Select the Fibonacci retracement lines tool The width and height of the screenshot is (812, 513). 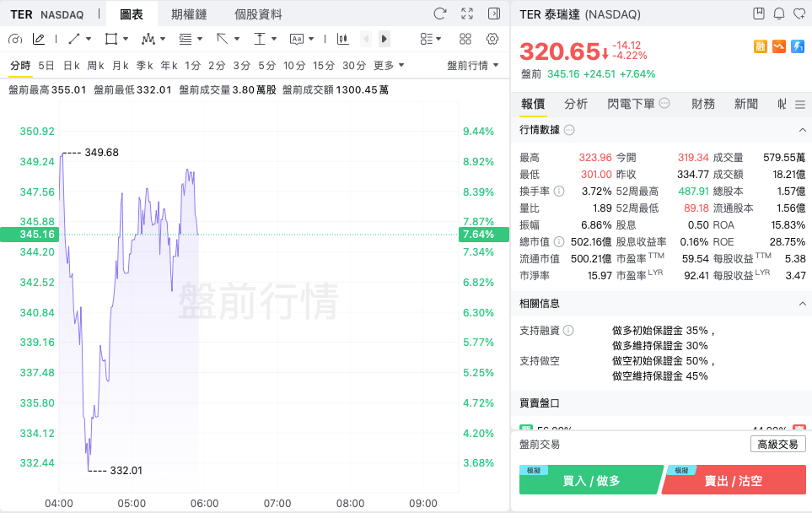(186, 39)
